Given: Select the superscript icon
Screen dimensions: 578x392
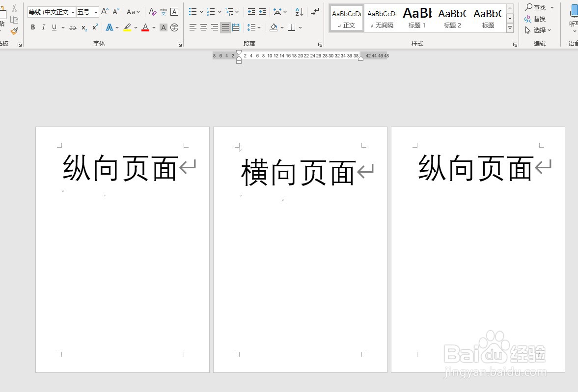Looking at the screenshot, I should pyautogui.click(x=94, y=27).
